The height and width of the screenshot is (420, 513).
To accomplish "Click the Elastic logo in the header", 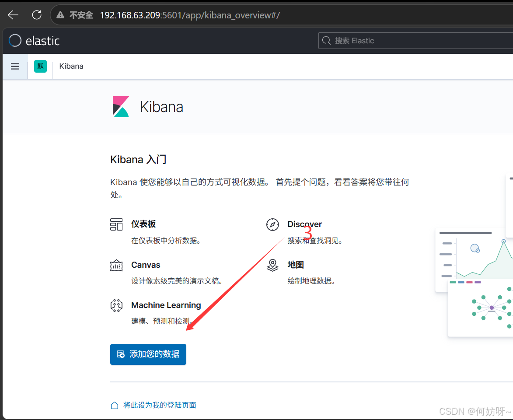I will (34, 41).
